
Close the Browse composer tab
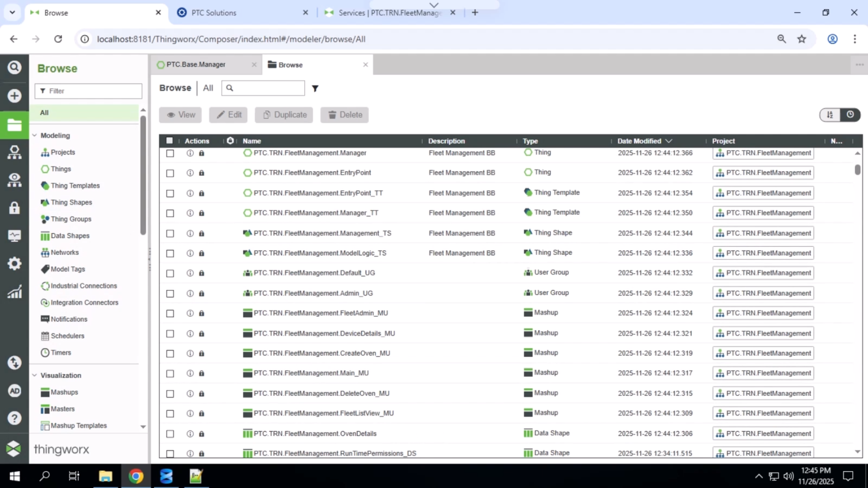pyautogui.click(x=365, y=65)
